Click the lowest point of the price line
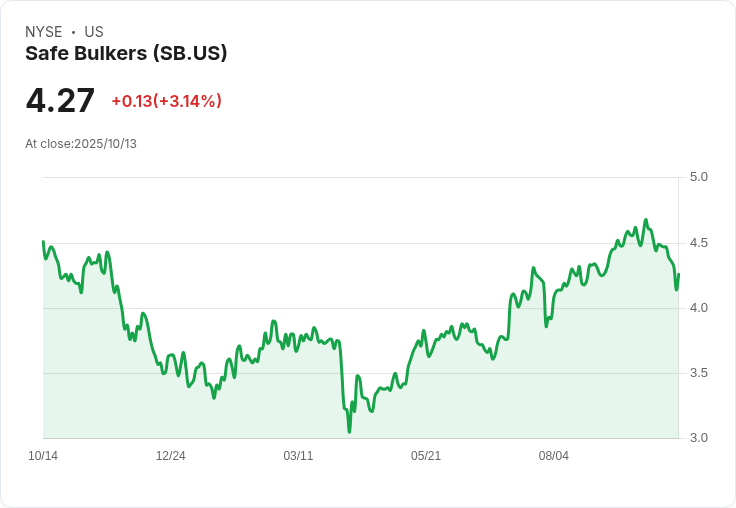This screenshot has width=736, height=508. [349, 431]
